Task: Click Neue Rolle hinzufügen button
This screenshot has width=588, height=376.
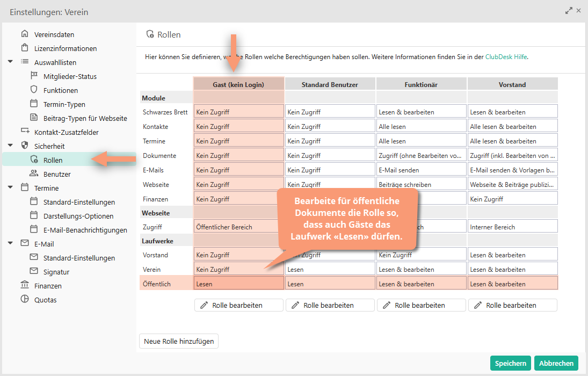Action: tap(179, 341)
